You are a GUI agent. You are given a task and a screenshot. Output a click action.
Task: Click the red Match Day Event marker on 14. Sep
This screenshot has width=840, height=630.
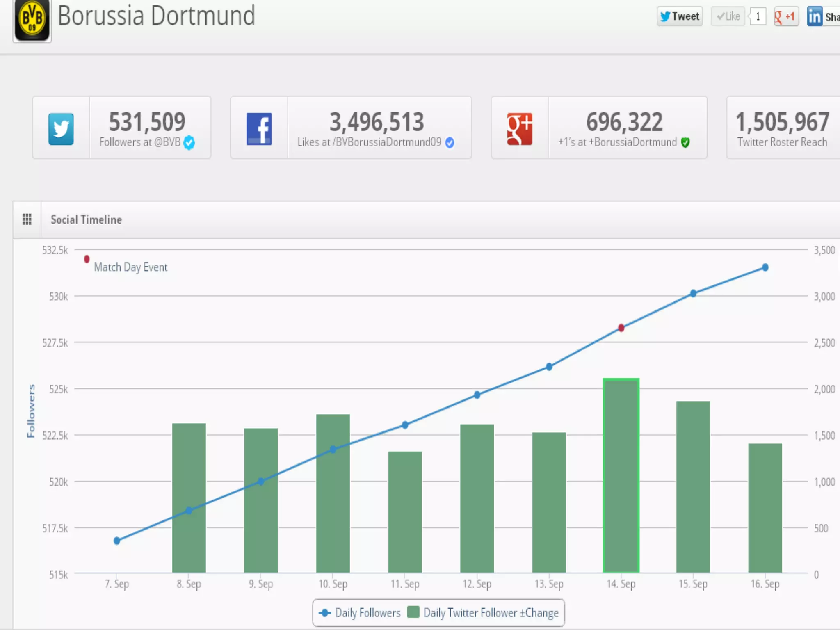(x=621, y=328)
